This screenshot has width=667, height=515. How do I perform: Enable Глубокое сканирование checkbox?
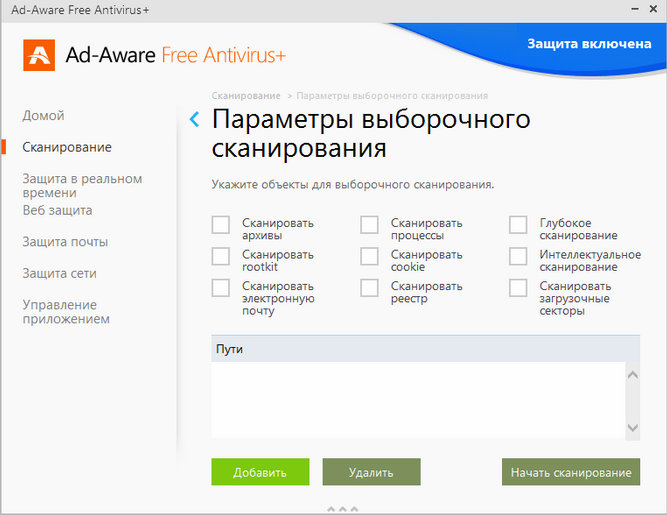pyautogui.click(x=518, y=225)
